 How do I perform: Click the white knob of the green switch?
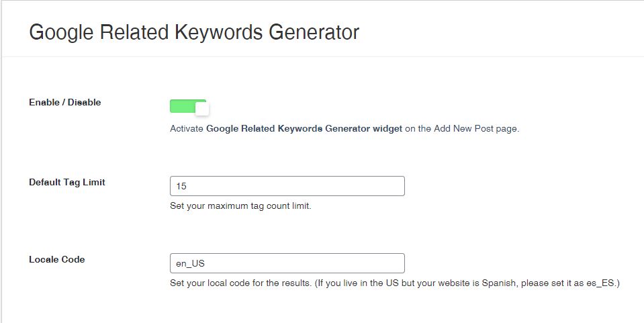point(202,109)
